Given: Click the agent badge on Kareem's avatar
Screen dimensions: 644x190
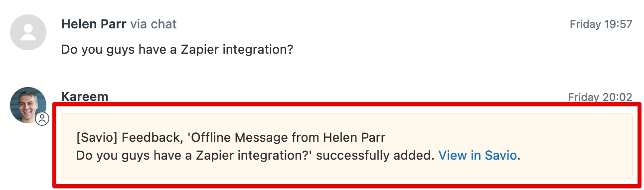Looking at the screenshot, I should 43,119.
